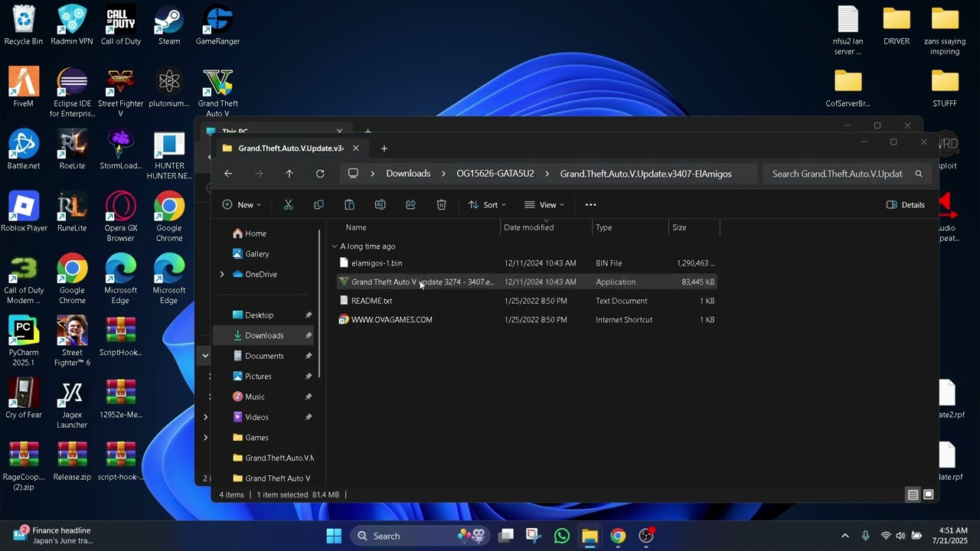Select the Recycle Bin desktop icon
The image size is (980, 551).
[24, 26]
